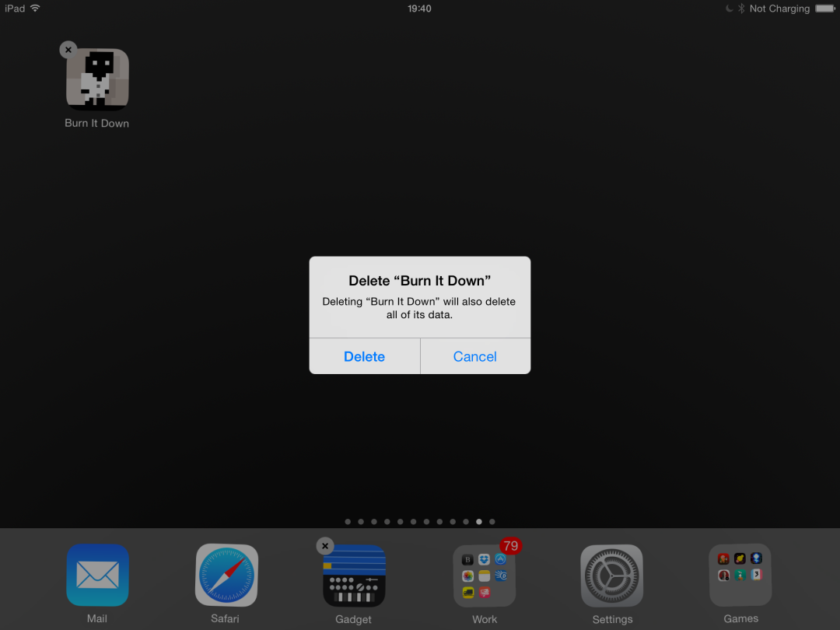
Task: Tap the Wi-Fi status icon
Action: point(35,8)
